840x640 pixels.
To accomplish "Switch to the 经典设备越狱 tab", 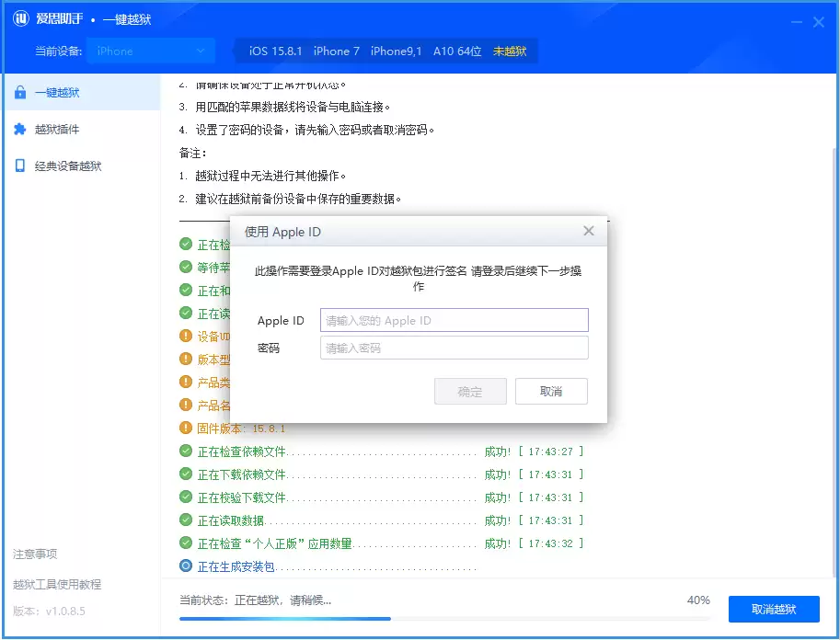I will pyautogui.click(x=69, y=166).
